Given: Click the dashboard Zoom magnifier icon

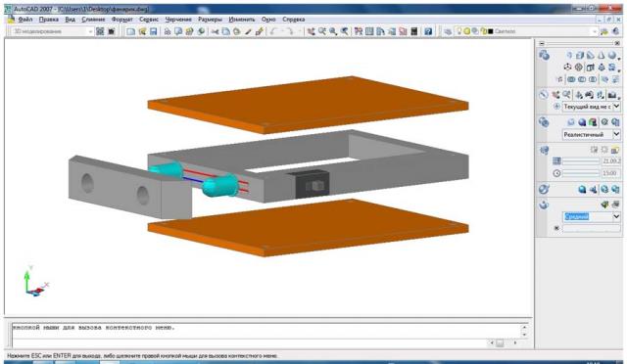Looking at the screenshot, I should [566, 95].
